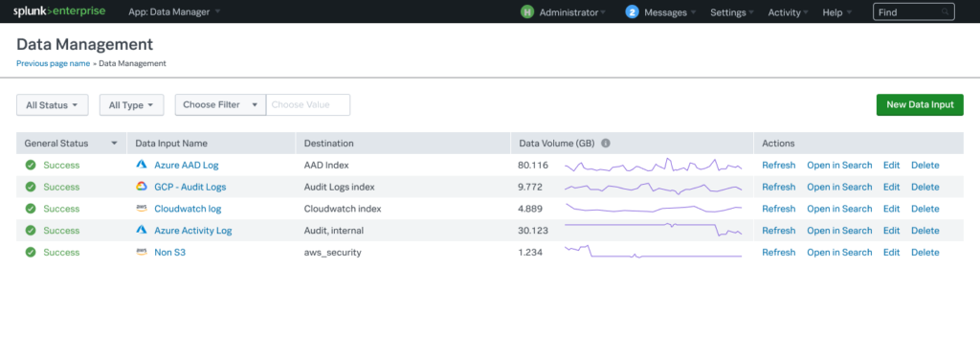Click the New Data Input button
This screenshot has height=357, width=980.
coord(920,105)
